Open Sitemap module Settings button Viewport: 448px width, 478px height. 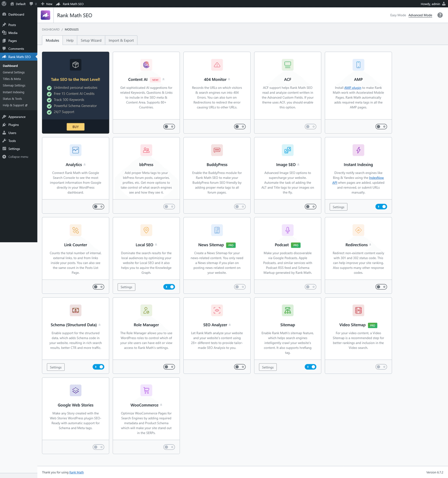click(x=268, y=367)
